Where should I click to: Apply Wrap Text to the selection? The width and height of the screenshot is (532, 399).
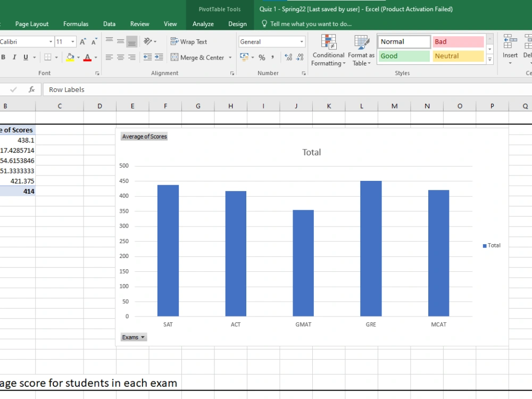coord(189,41)
